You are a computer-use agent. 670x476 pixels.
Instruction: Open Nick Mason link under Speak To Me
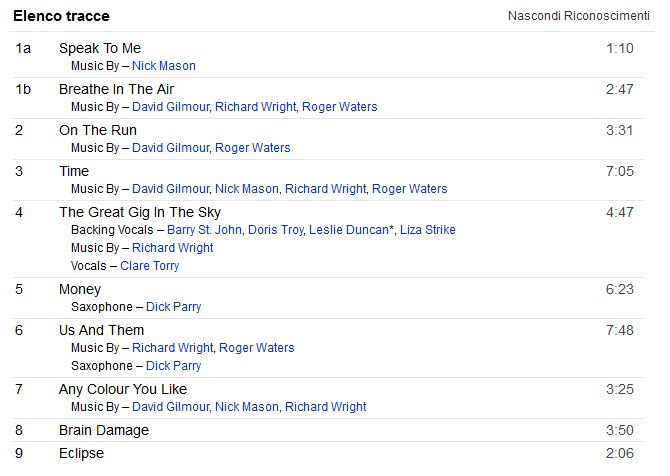(x=164, y=66)
